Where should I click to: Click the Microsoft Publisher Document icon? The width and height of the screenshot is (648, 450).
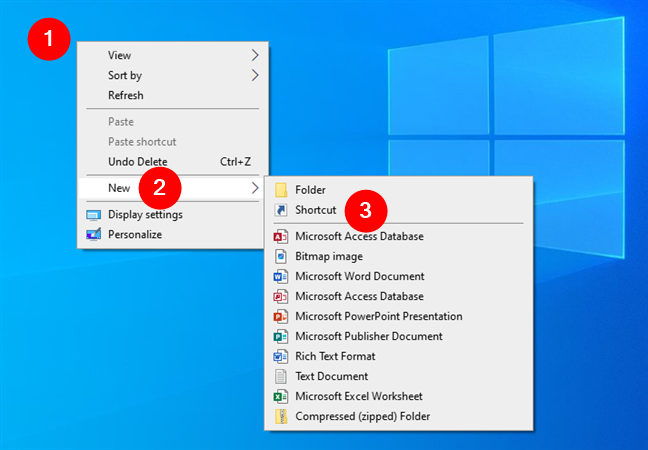pos(281,336)
